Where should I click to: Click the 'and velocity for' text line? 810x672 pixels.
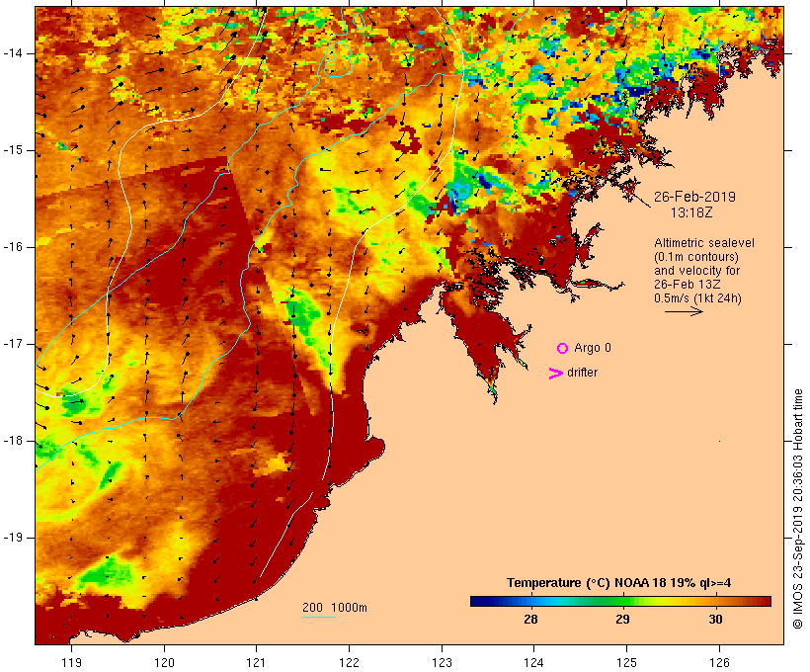tap(696, 271)
